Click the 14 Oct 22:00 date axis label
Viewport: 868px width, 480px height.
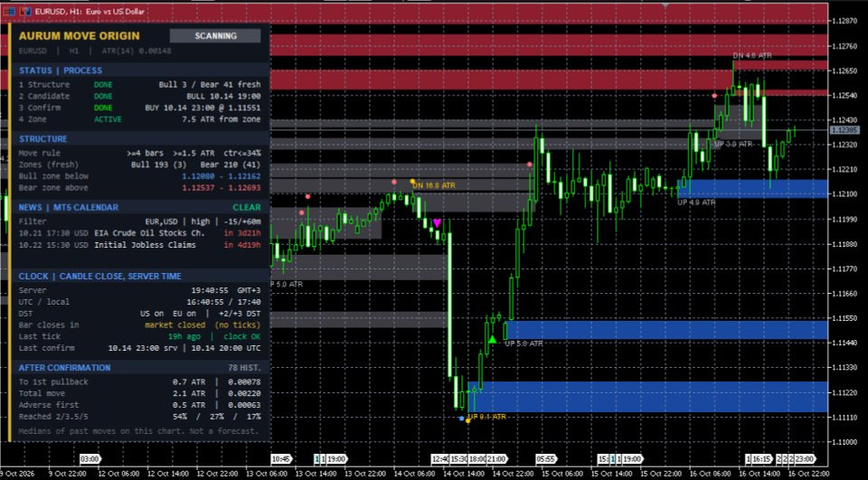512,474
